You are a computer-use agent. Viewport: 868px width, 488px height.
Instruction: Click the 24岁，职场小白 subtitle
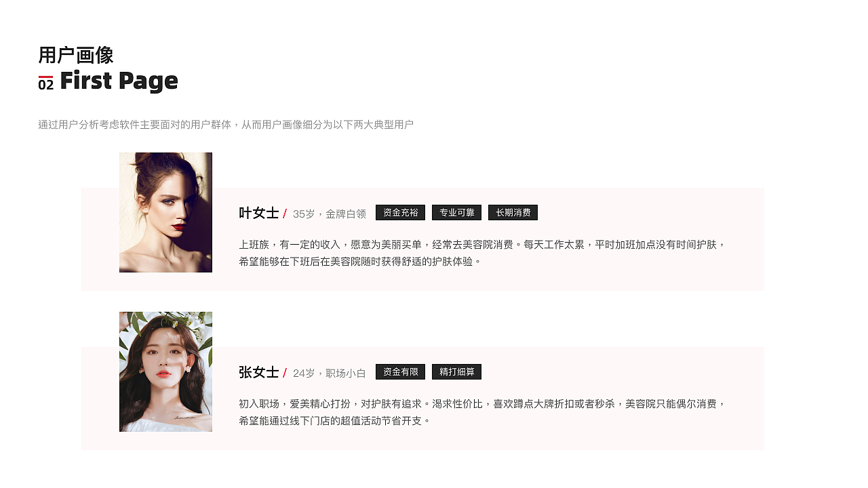[330, 373]
